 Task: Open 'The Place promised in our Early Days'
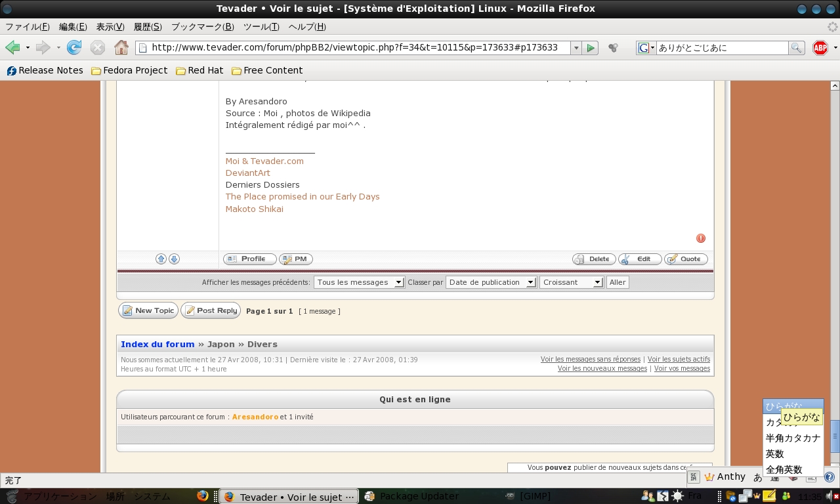click(303, 197)
